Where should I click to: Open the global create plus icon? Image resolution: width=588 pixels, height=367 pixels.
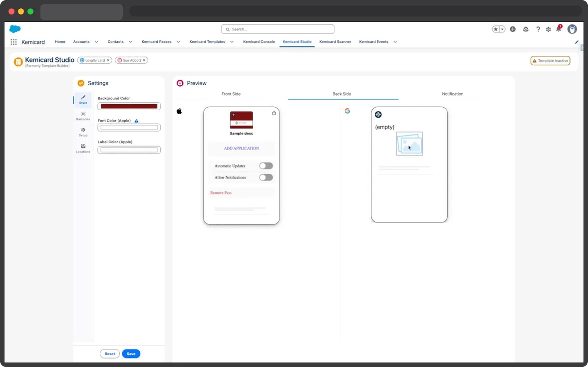click(513, 29)
